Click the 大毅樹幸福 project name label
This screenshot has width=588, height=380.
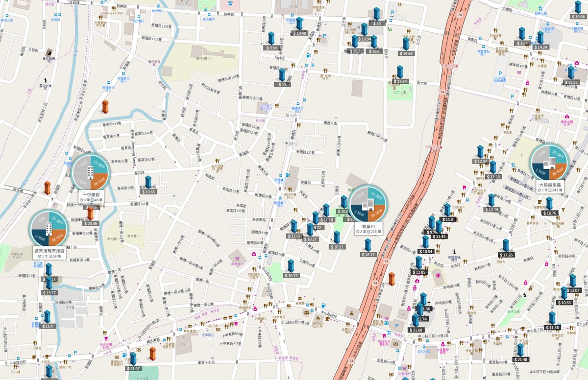[549, 185]
